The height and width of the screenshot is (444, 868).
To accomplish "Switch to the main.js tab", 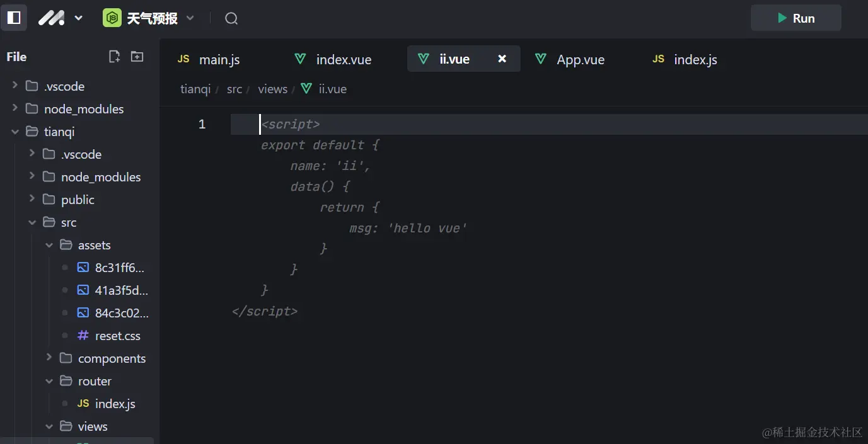I will (x=219, y=59).
